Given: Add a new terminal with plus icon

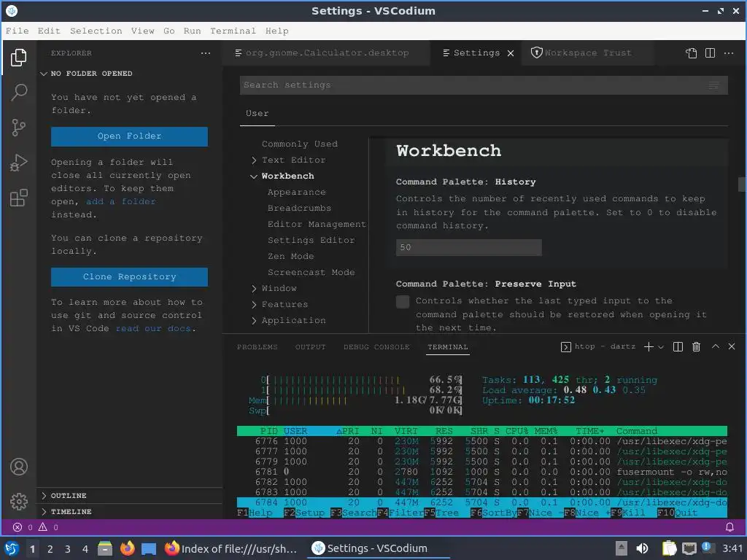Looking at the screenshot, I should (x=649, y=346).
